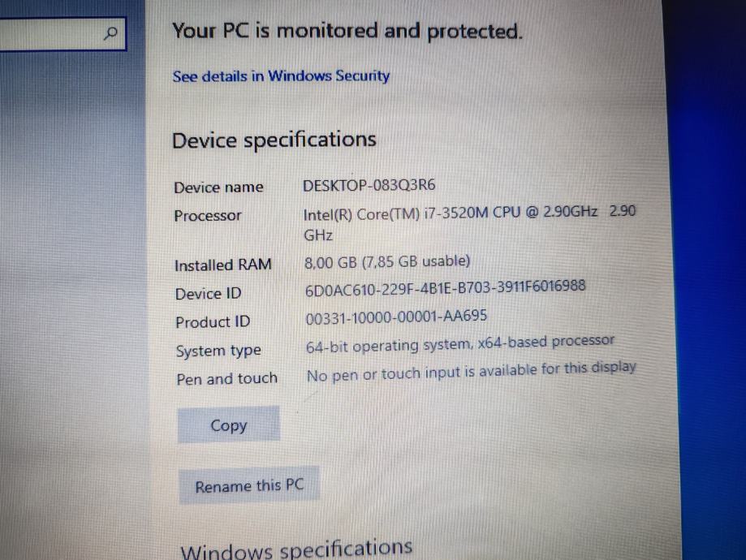
Task: Click 'Your PC is monitored and protected' text
Action: click(347, 32)
